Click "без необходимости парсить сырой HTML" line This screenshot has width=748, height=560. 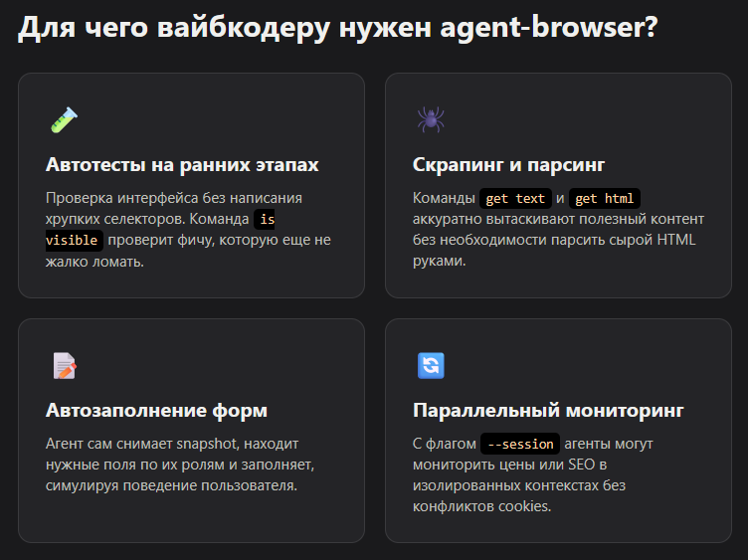(x=554, y=240)
